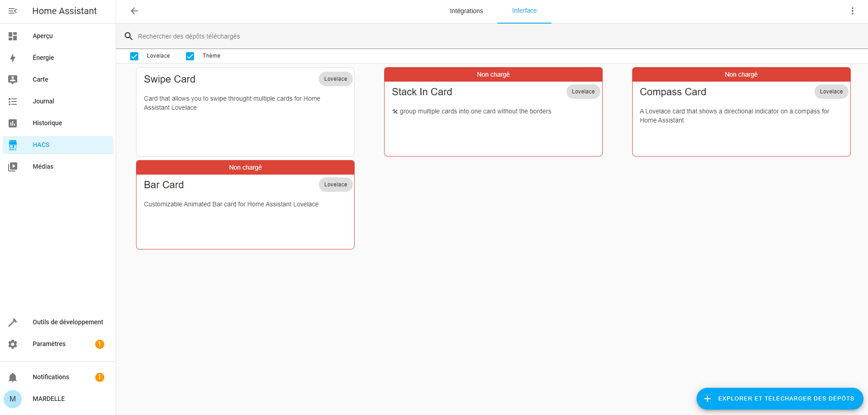Viewport: 868px width, 415px height.
Task: Collapse the sidebar with the menu icon
Action: 13,11
